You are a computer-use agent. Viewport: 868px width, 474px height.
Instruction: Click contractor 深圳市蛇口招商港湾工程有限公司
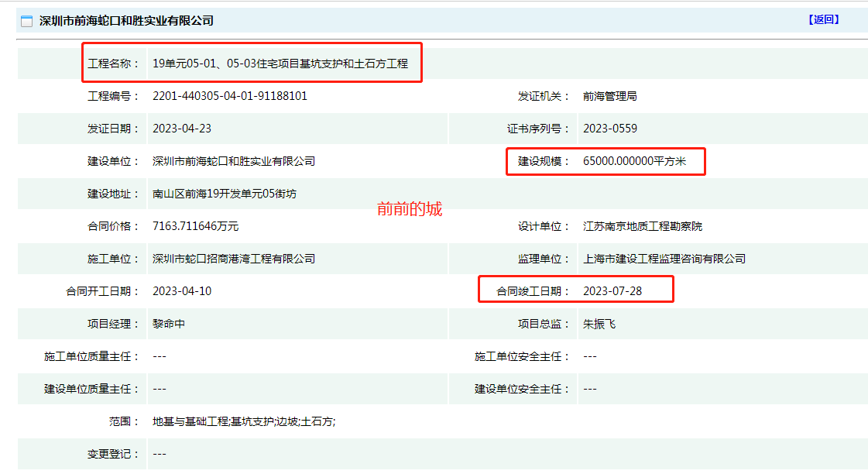(x=234, y=259)
